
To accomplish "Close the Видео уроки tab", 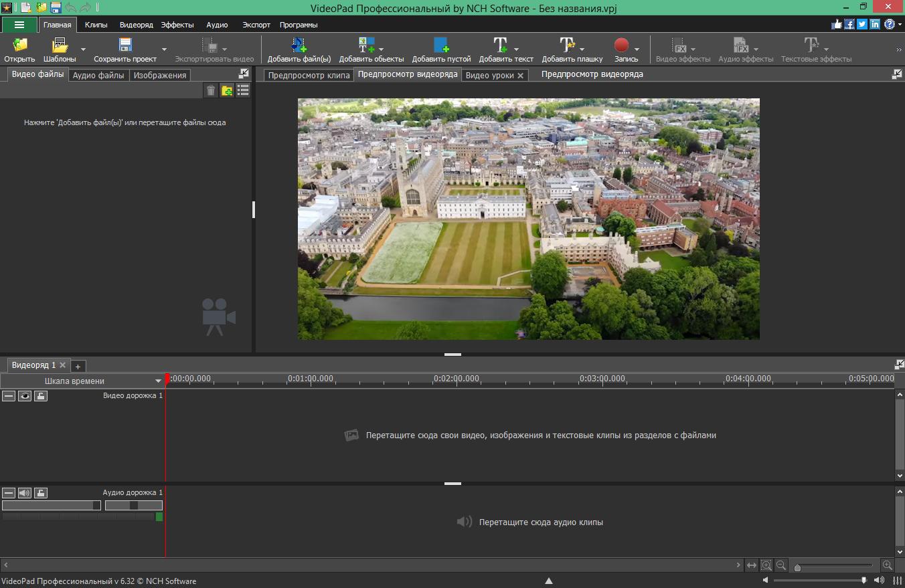I will click(520, 76).
